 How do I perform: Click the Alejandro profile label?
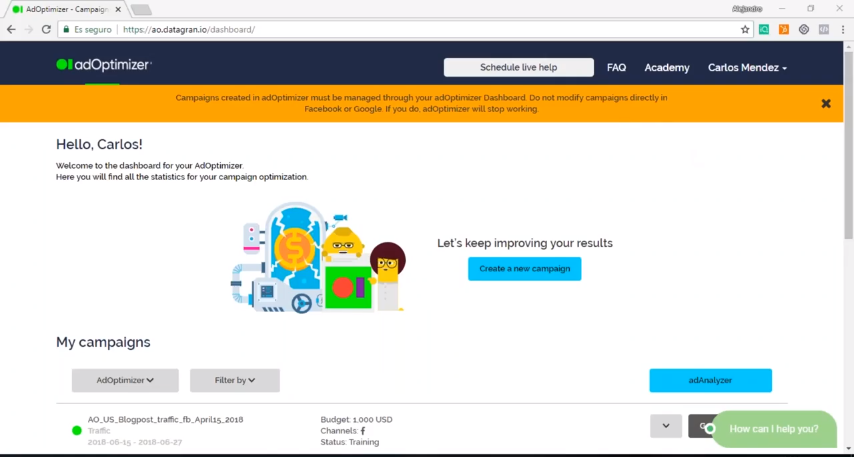click(x=747, y=9)
